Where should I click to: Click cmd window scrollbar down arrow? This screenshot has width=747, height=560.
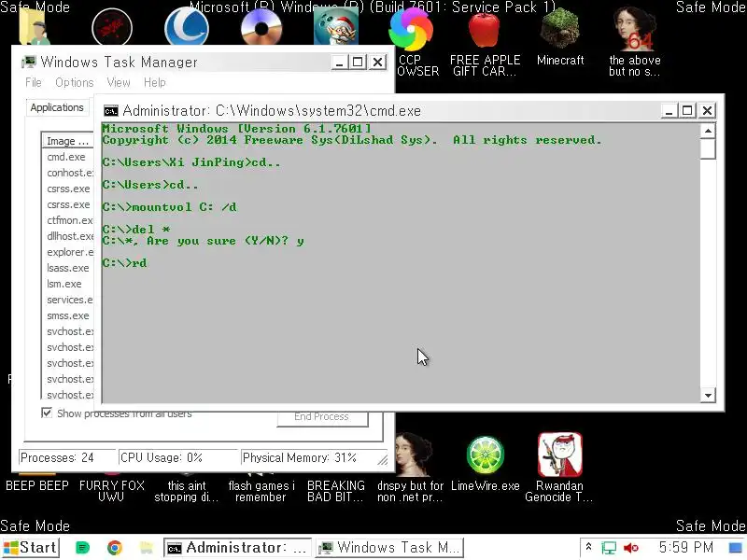pos(708,395)
